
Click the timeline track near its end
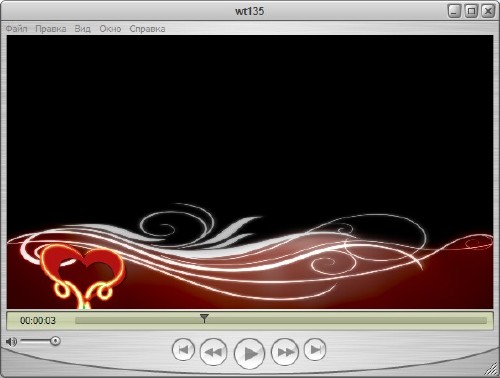point(473,321)
